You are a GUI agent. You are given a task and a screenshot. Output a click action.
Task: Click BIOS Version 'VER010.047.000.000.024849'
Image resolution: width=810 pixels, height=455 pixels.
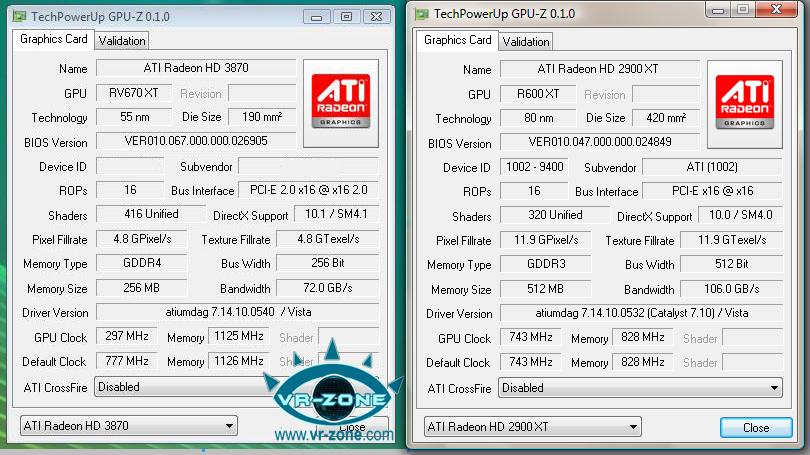click(600, 142)
